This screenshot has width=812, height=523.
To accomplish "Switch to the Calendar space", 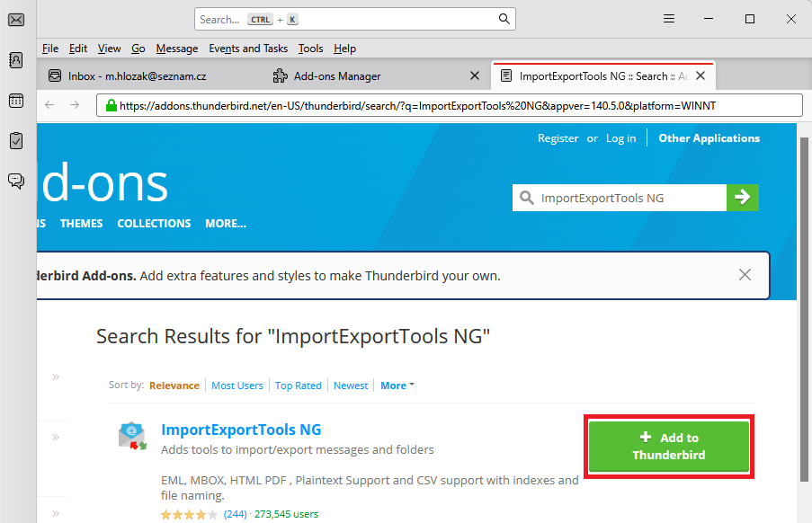I will (16, 101).
